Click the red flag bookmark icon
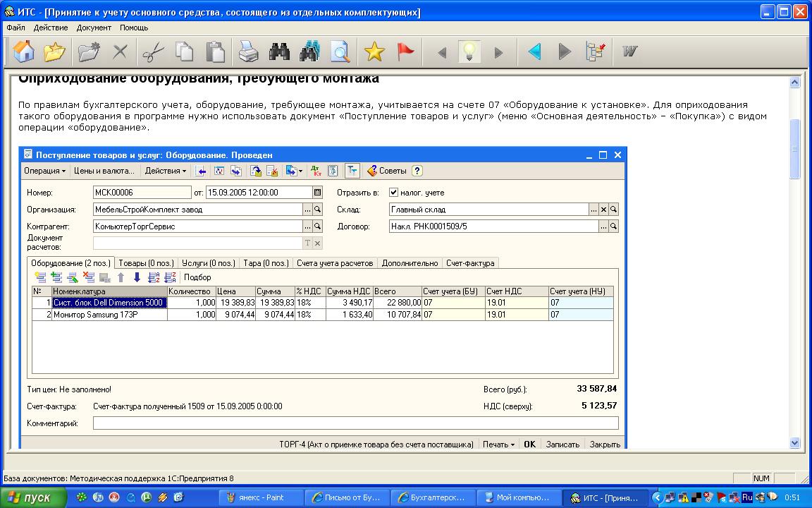The image size is (812, 508). point(405,52)
